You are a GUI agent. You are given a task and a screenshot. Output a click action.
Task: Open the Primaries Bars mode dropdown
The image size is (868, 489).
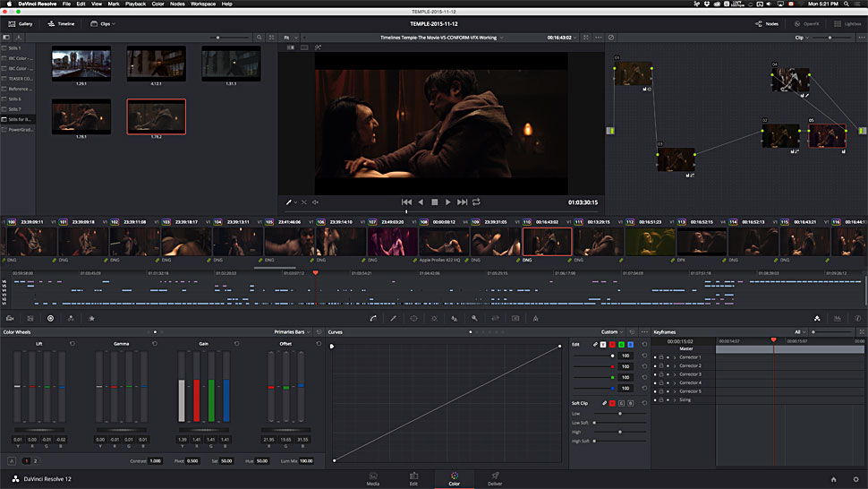tap(292, 332)
